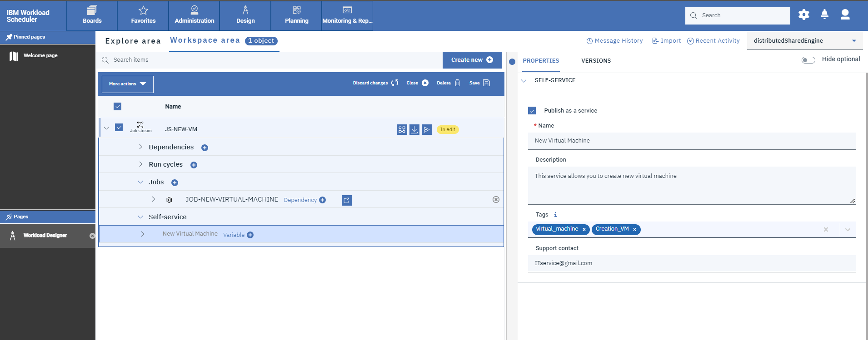Toggle the Hide optional switch
The height and width of the screenshot is (340, 868).
pyautogui.click(x=808, y=60)
